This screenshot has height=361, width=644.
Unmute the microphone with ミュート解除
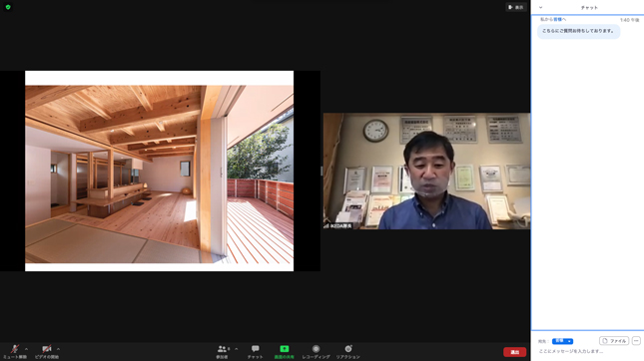click(x=15, y=352)
